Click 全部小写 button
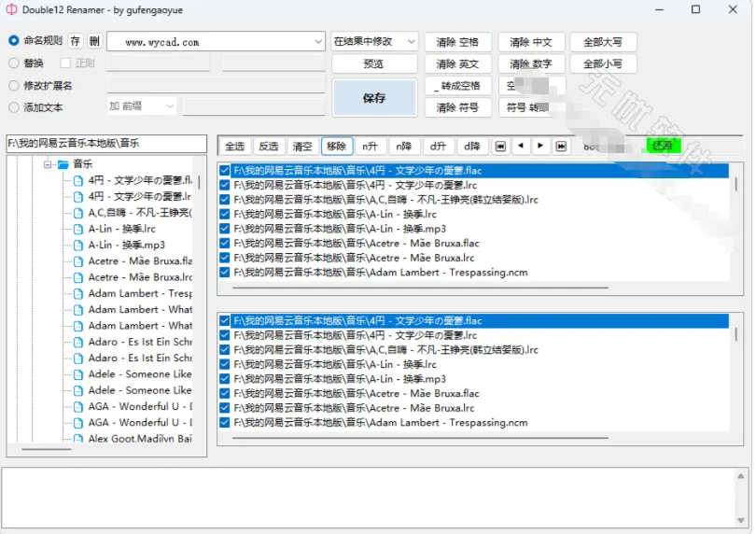Viewport: 756px width, 534px height. [x=603, y=63]
